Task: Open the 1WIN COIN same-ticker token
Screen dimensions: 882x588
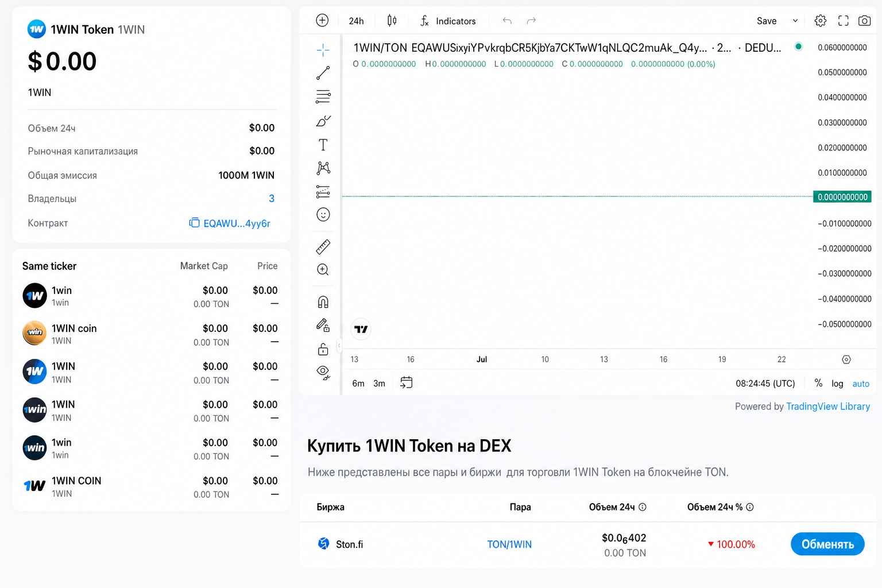Action: pyautogui.click(x=151, y=486)
